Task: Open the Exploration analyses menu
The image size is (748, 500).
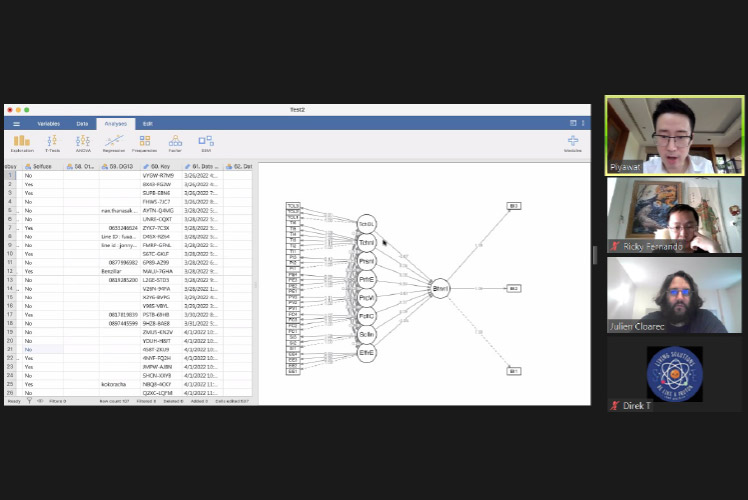Action: 22,144
